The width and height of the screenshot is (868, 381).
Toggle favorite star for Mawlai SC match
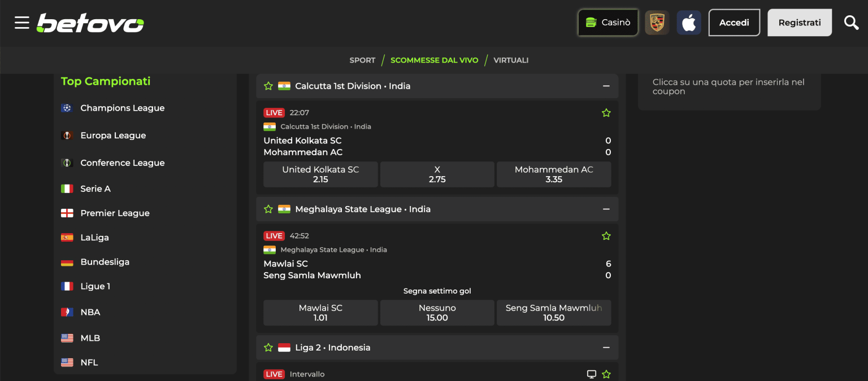[x=606, y=236]
